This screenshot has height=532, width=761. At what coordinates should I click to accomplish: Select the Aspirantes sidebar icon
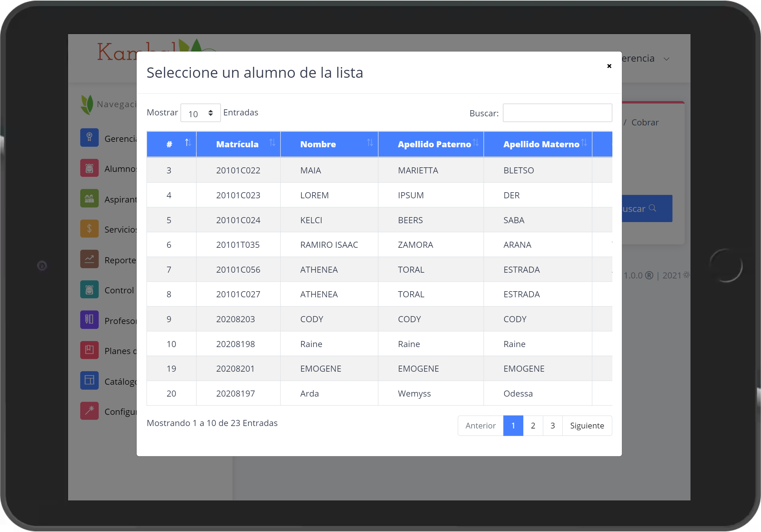pos(89,198)
